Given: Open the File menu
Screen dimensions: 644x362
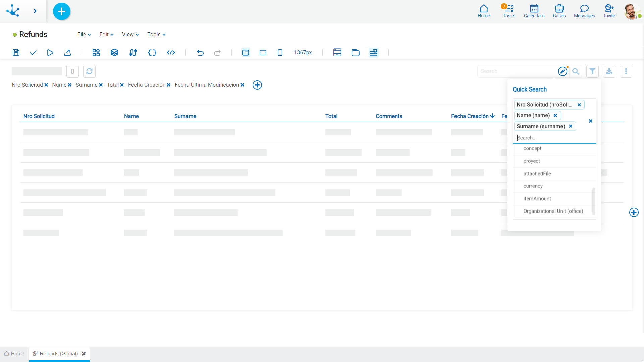Looking at the screenshot, I should point(84,34).
